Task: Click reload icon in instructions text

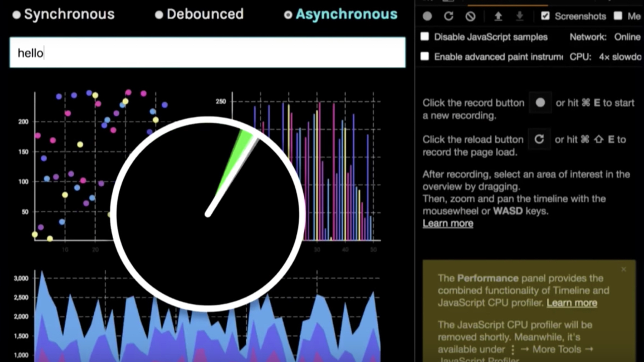Action: pos(539,139)
